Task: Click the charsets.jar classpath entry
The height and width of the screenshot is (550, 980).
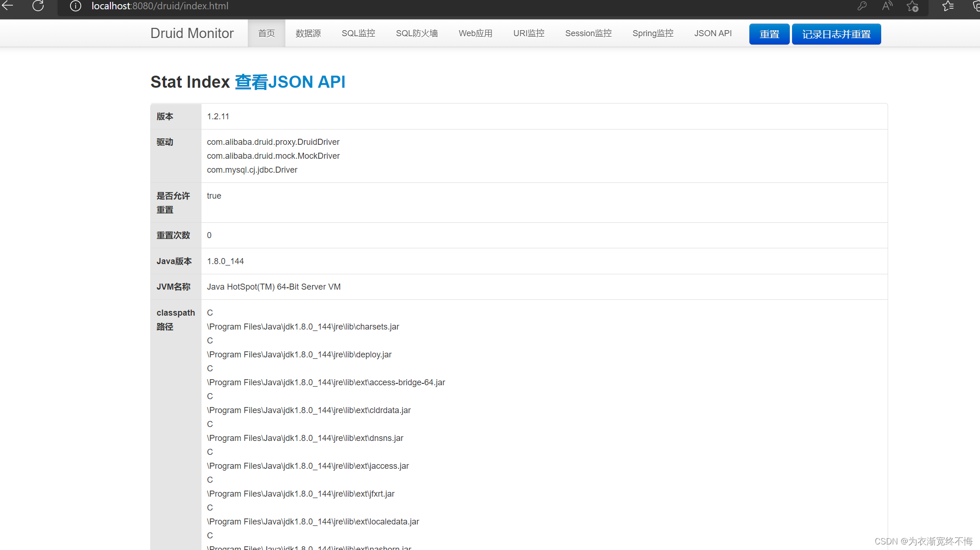Action: [303, 327]
